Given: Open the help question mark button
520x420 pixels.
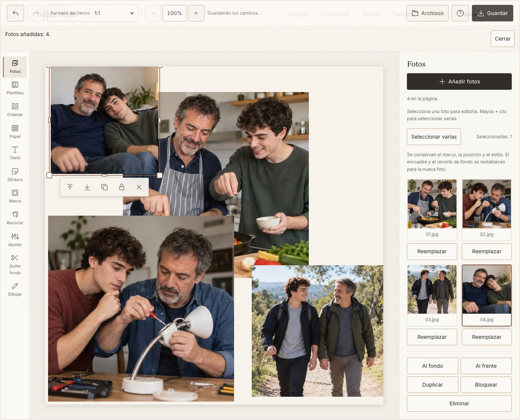Looking at the screenshot, I should [x=460, y=13].
